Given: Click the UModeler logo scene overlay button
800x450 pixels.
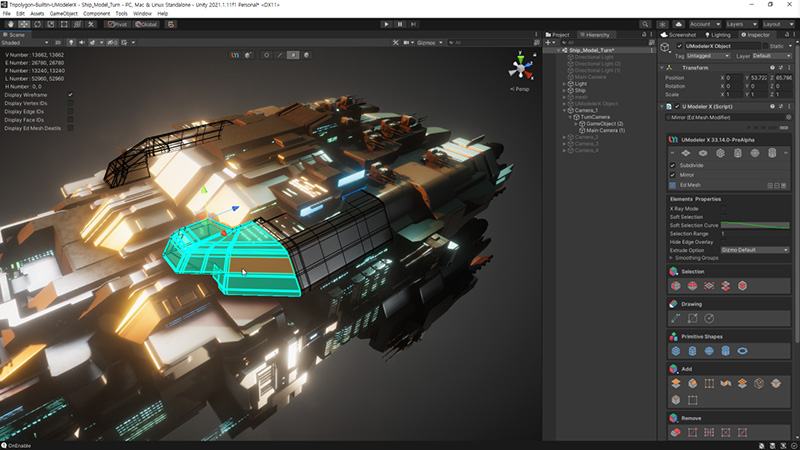Looking at the screenshot, I should click(235, 55).
